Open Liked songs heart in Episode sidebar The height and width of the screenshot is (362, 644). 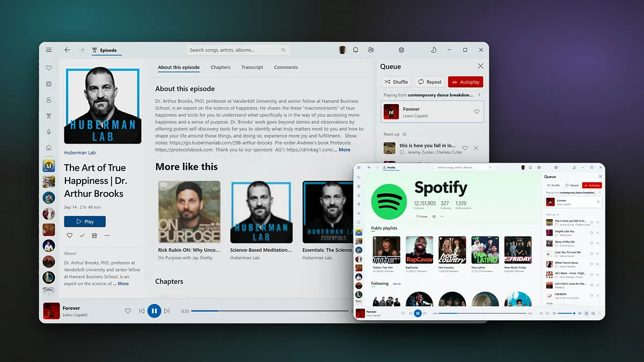click(49, 68)
